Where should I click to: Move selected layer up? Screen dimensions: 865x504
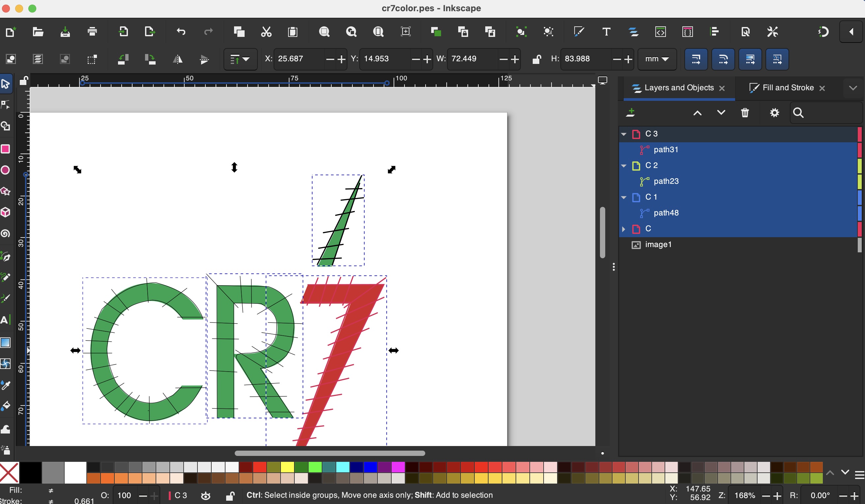[698, 113]
